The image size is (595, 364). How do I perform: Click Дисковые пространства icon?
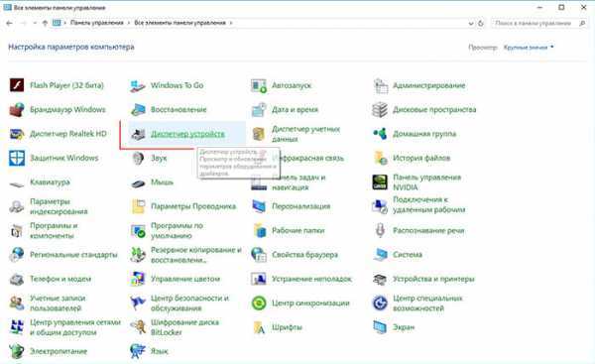click(x=380, y=110)
